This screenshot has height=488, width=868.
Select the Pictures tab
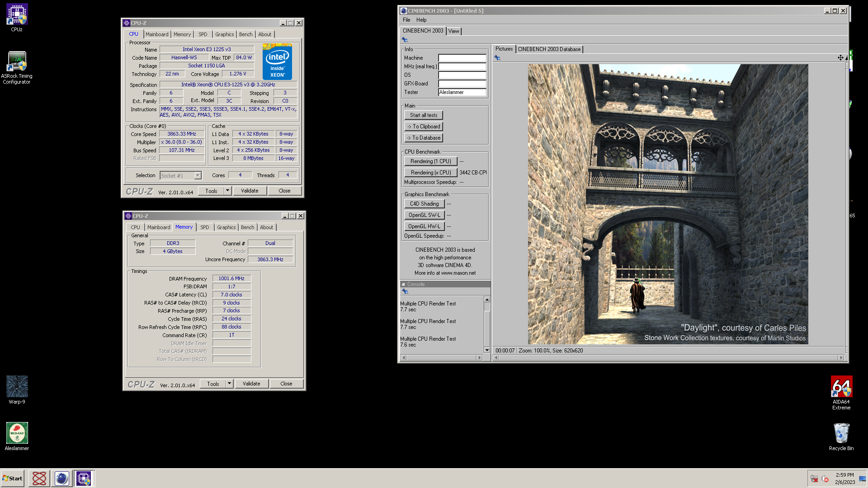[504, 49]
